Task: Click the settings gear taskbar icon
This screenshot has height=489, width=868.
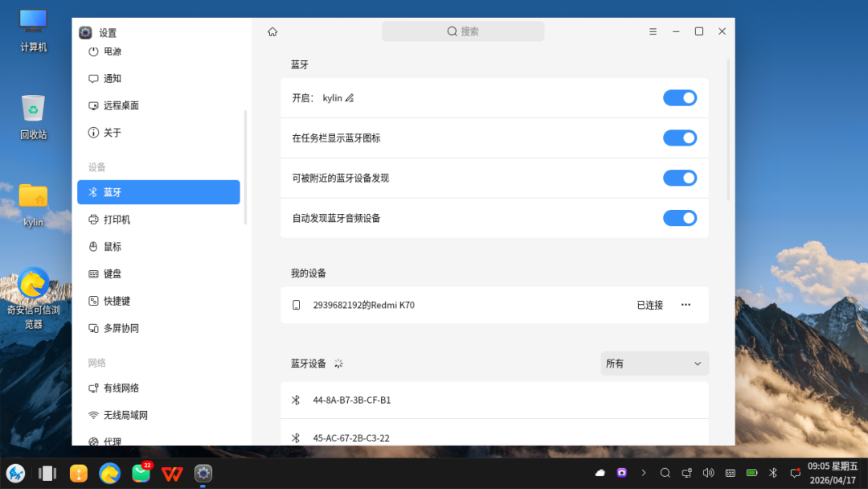Action: (203, 474)
